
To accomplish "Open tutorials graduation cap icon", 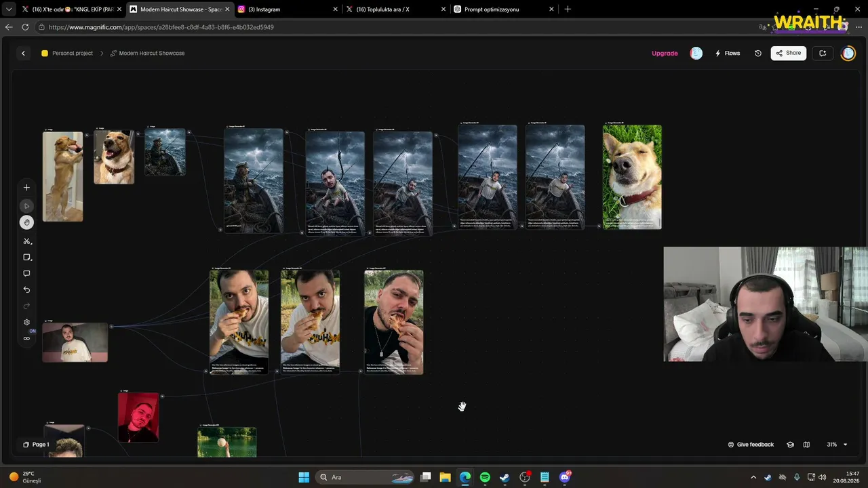I will pyautogui.click(x=790, y=445).
